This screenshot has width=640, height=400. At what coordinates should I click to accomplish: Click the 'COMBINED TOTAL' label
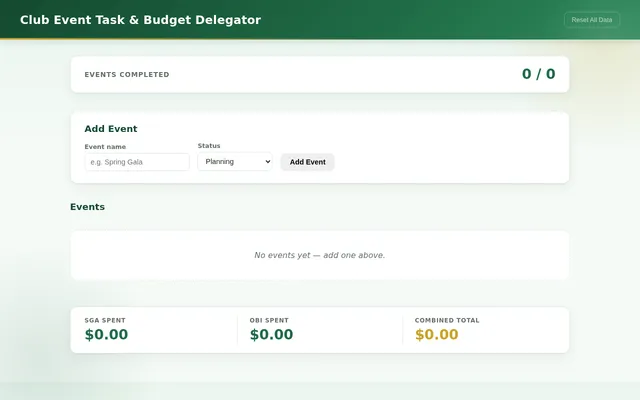tap(447, 320)
